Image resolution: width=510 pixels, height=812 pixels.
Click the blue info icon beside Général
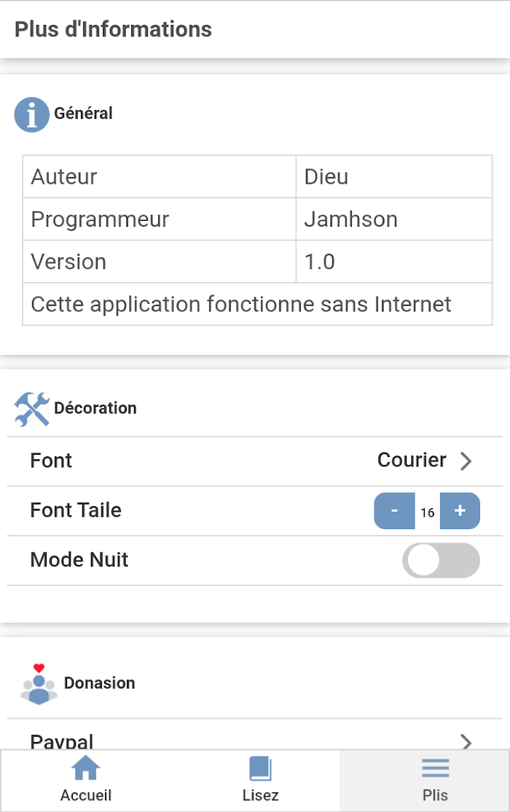(31, 114)
